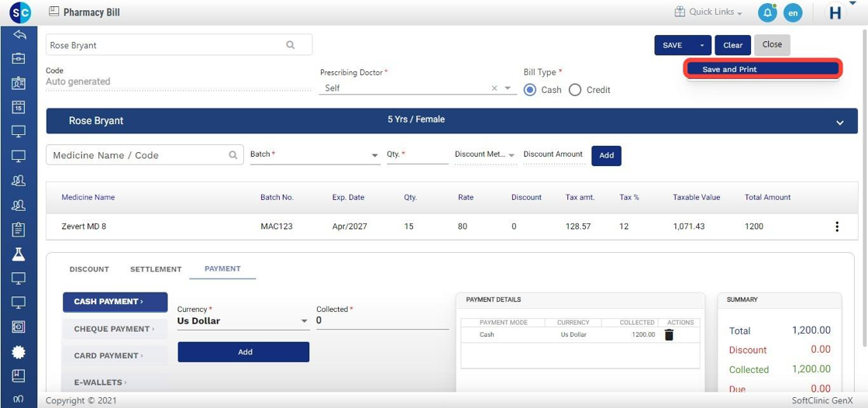Viewport: 868px width, 408px height.
Task: Open the calendar icon in sidebar
Action: (19, 107)
